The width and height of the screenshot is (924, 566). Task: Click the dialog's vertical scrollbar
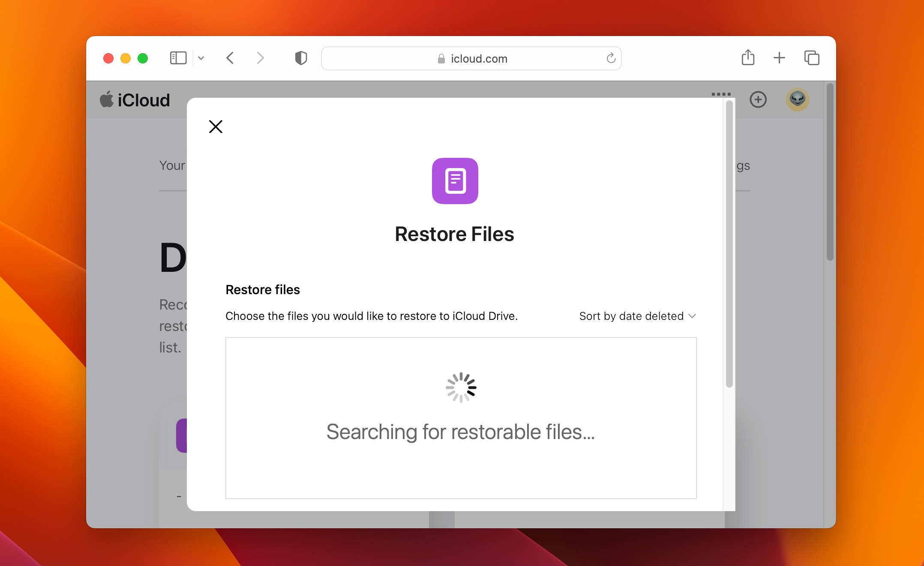(729, 244)
